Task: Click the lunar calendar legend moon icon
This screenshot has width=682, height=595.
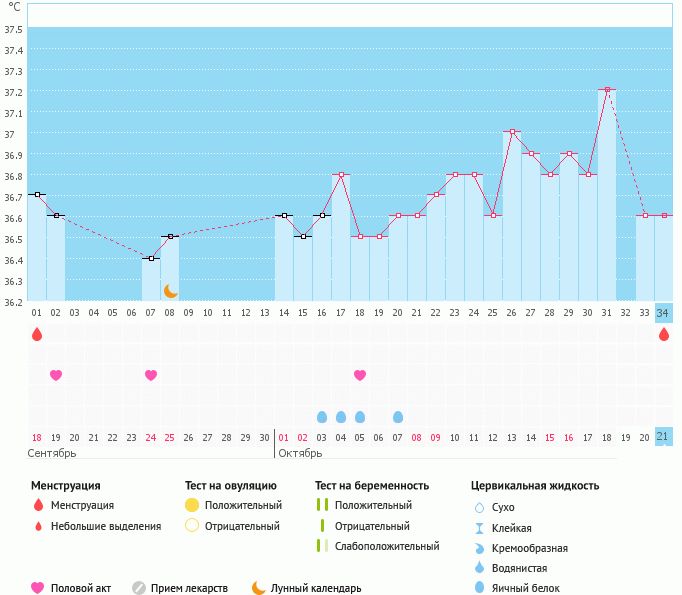Action: 258,588
